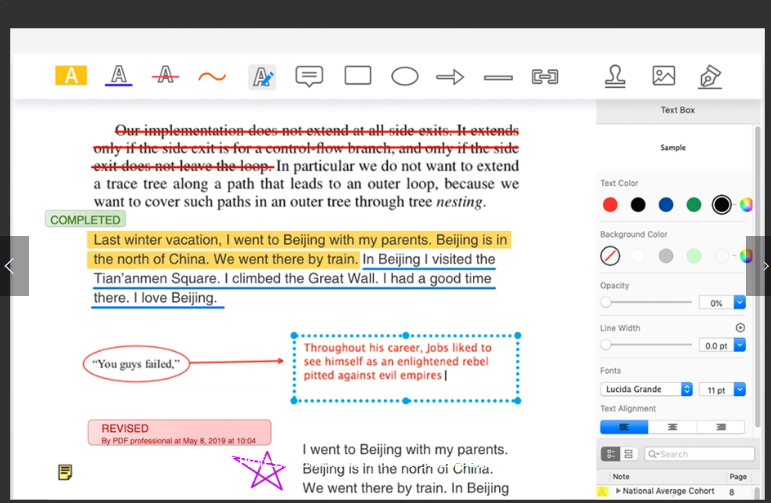Adjust the Opacity slider
This screenshot has height=503, width=771.
point(646,302)
